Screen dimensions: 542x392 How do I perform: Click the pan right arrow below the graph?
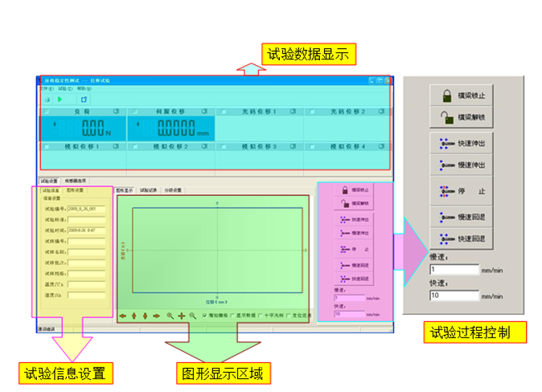(x=156, y=316)
